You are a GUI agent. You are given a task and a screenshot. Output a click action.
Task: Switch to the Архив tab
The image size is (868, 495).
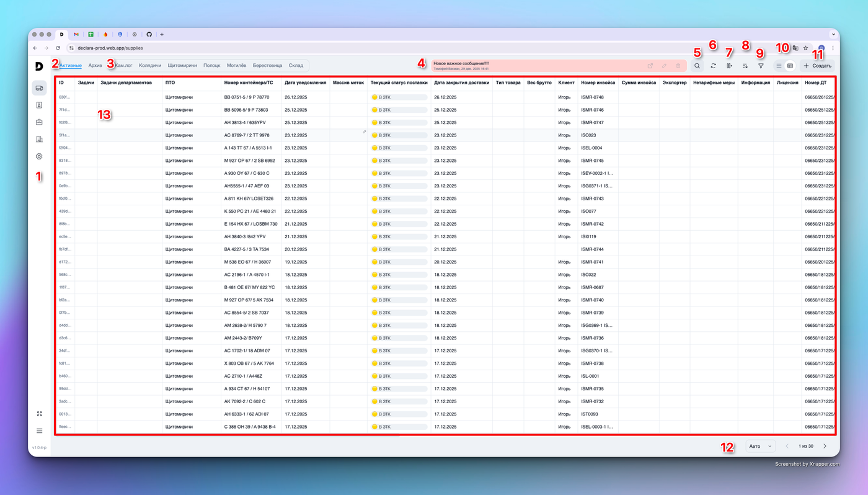point(95,66)
